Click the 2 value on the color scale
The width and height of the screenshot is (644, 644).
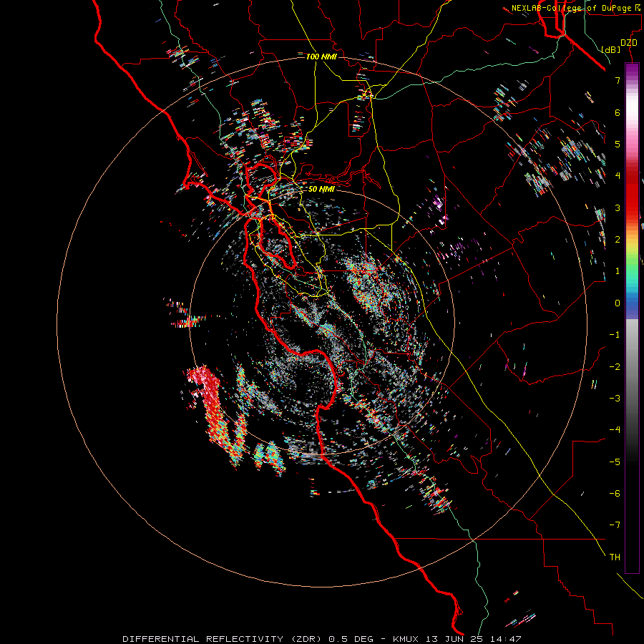tap(618, 240)
